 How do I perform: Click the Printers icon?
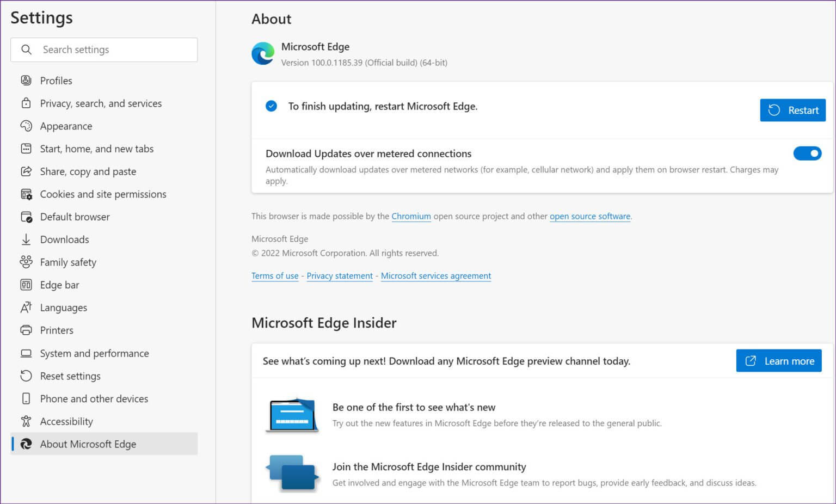coord(26,330)
